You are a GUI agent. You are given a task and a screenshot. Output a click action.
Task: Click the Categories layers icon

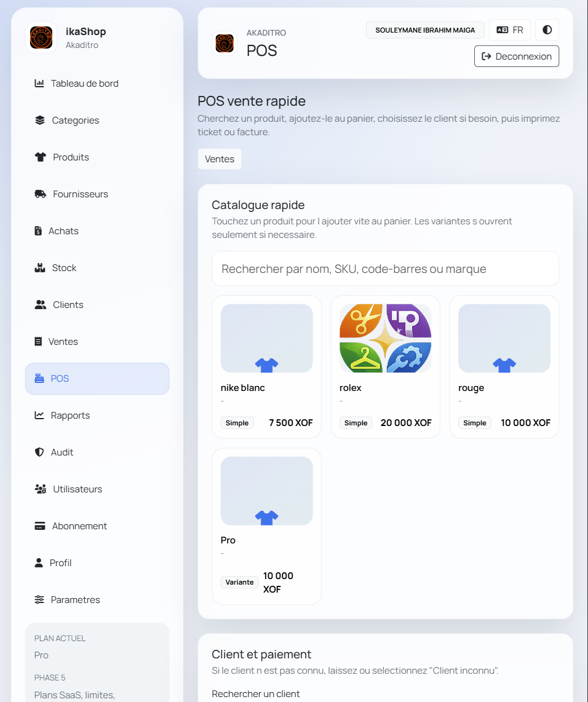[x=40, y=120]
